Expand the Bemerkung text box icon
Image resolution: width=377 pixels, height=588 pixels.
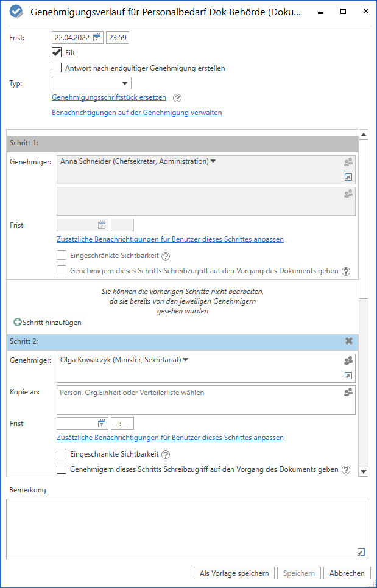coord(361,552)
